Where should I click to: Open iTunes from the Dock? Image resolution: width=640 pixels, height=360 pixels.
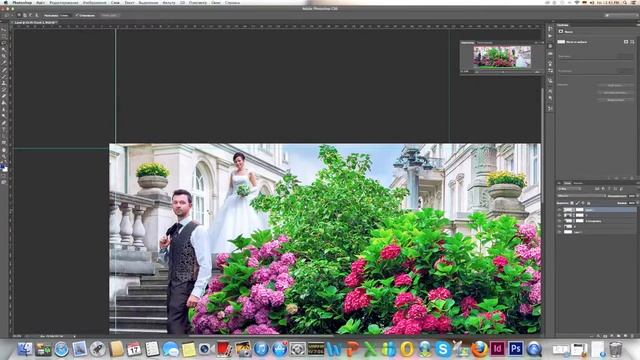pyautogui.click(x=261, y=349)
